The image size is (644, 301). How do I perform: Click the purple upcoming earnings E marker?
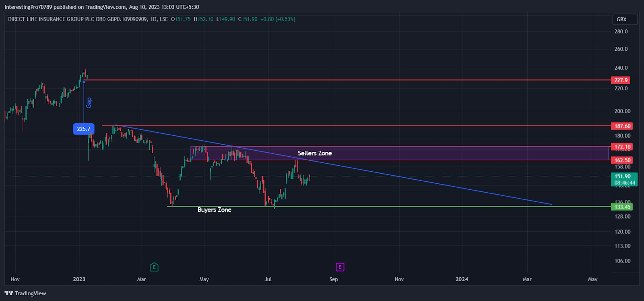click(x=340, y=267)
